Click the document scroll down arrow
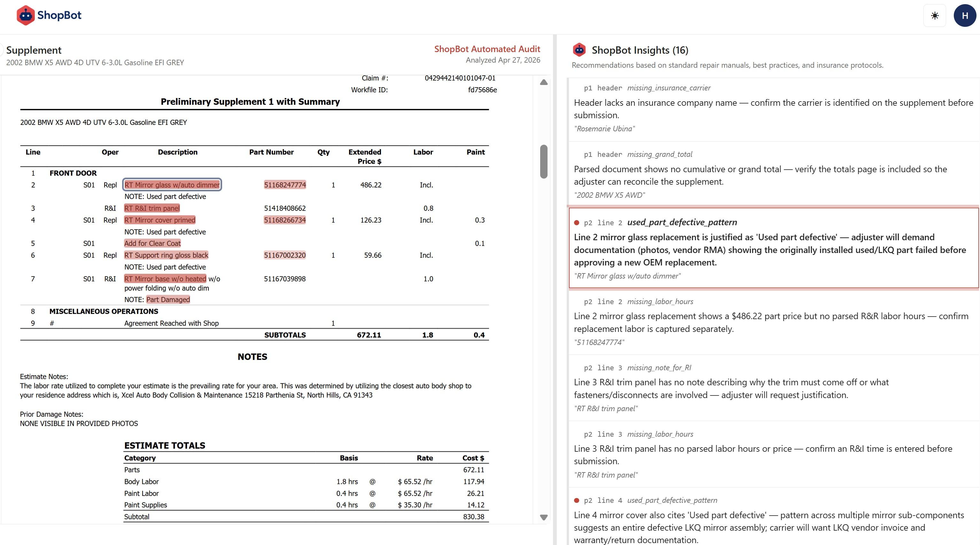This screenshot has width=980, height=545. [544, 517]
